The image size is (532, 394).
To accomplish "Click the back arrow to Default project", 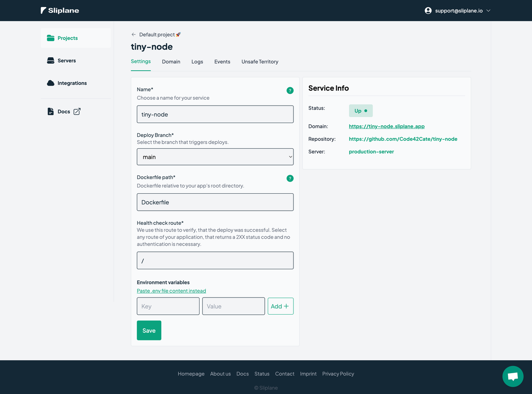I will (133, 34).
